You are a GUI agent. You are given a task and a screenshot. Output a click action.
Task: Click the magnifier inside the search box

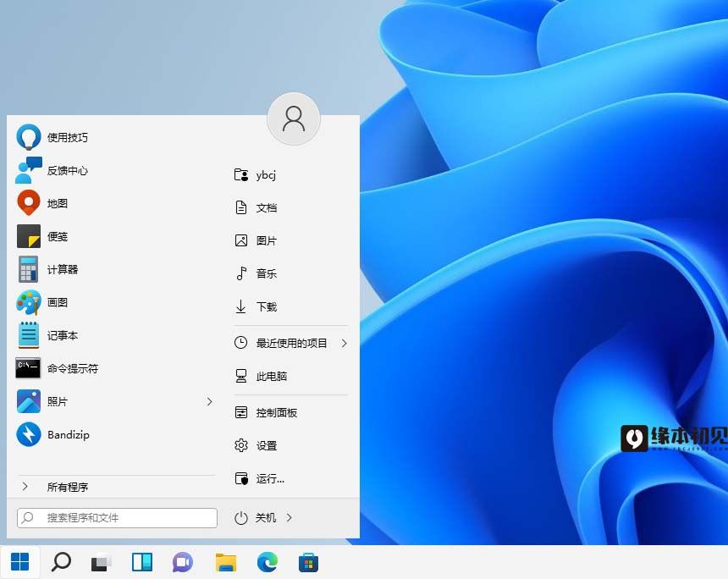point(28,517)
